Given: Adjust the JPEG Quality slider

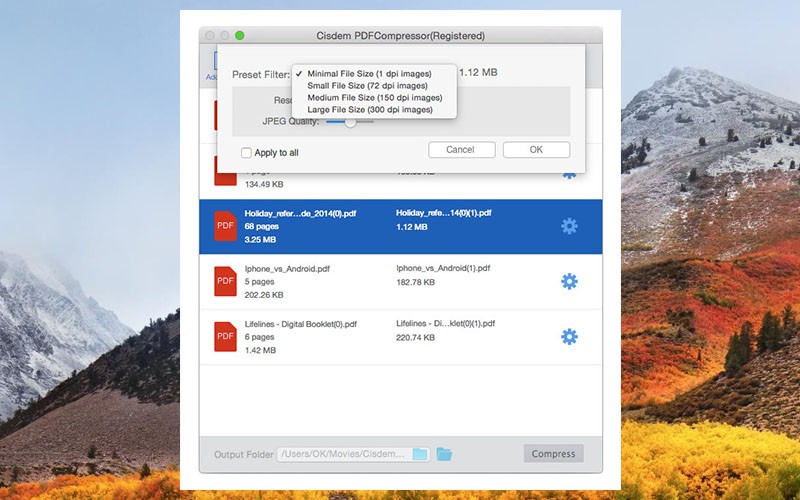Looking at the screenshot, I should pos(350,122).
